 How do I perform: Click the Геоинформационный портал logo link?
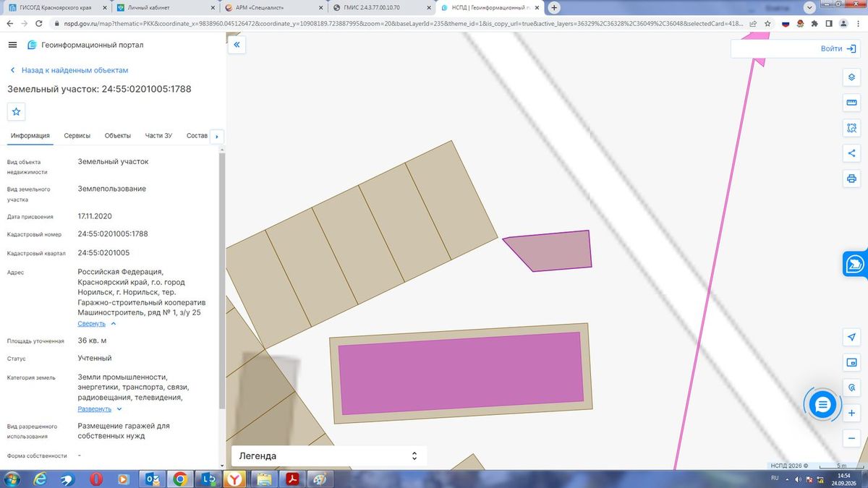tap(85, 45)
